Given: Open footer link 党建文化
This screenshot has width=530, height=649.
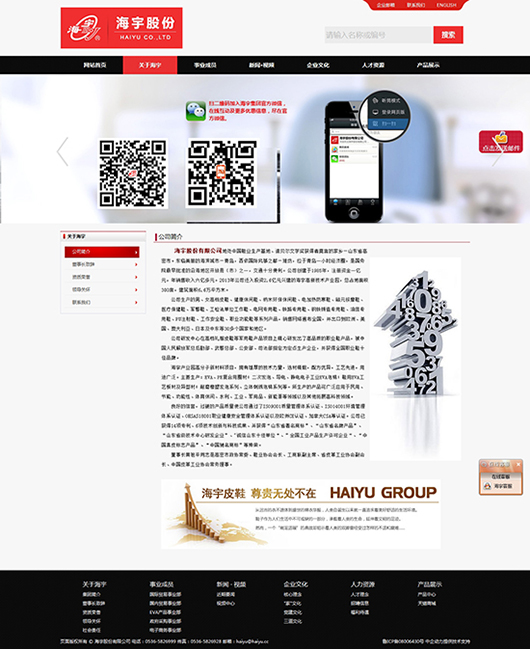Looking at the screenshot, I should 293,612.
